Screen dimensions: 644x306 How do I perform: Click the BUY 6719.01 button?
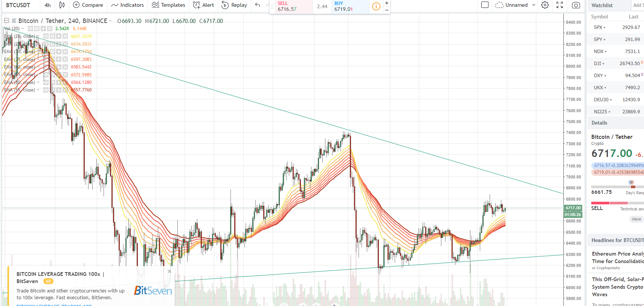[x=350, y=6]
